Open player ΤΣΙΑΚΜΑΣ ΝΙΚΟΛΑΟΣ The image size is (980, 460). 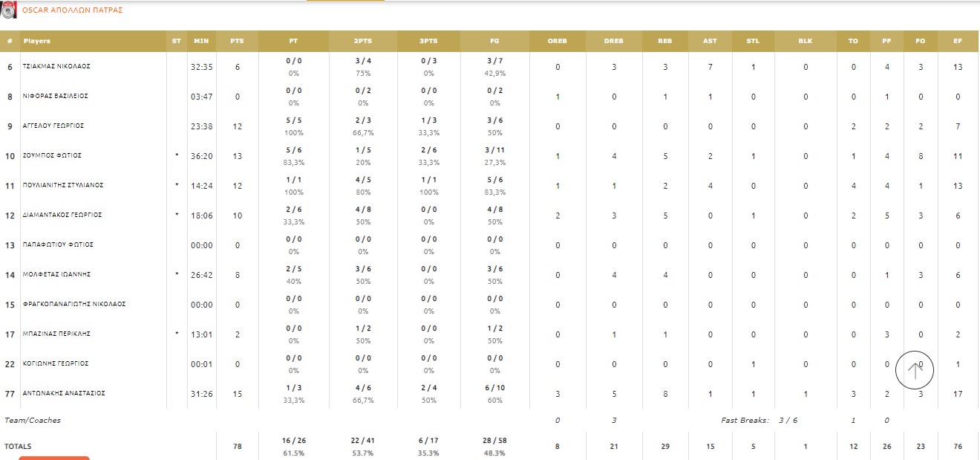click(x=56, y=66)
